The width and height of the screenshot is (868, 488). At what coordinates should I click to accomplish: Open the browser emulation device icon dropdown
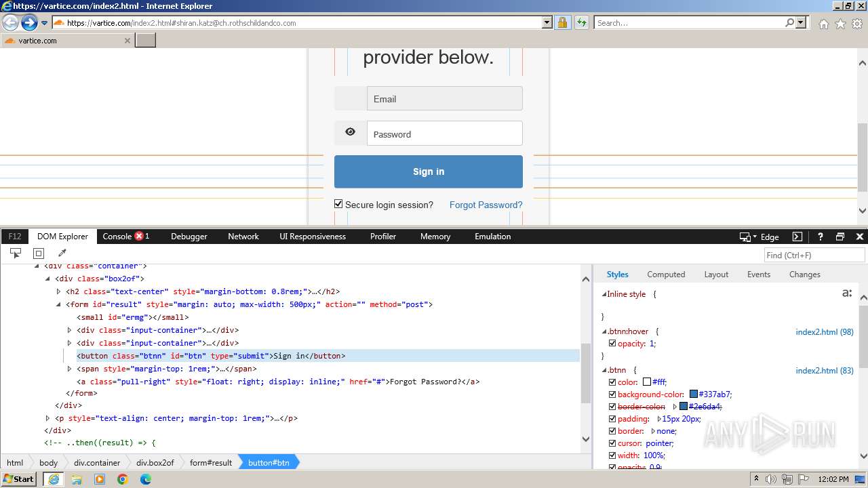(x=747, y=237)
